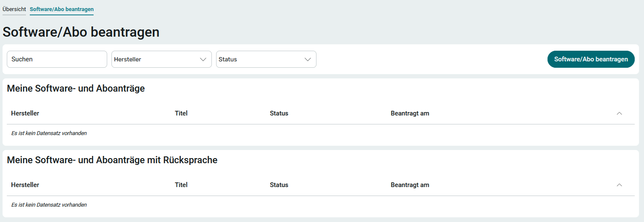
Task: Collapse the Aboanträge mit Rücksprache table chevron
Action: coord(619,185)
